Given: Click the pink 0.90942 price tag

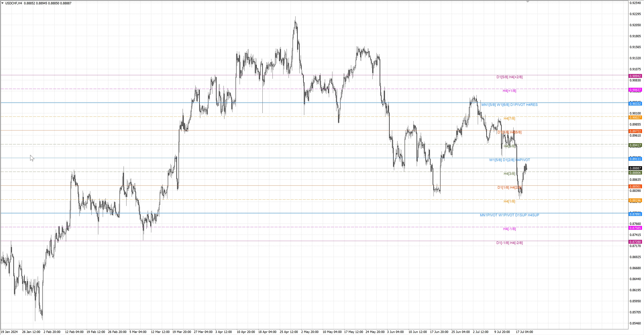Looking at the screenshot, I should pos(635,76).
